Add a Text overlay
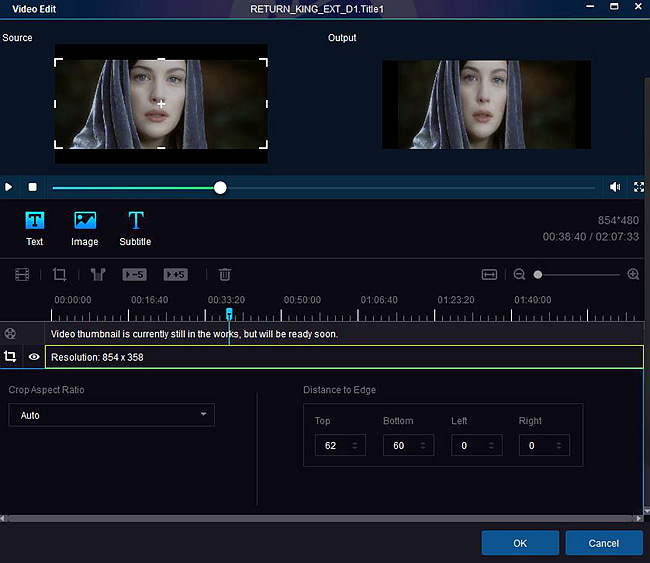Image resolution: width=650 pixels, height=563 pixels. click(34, 228)
